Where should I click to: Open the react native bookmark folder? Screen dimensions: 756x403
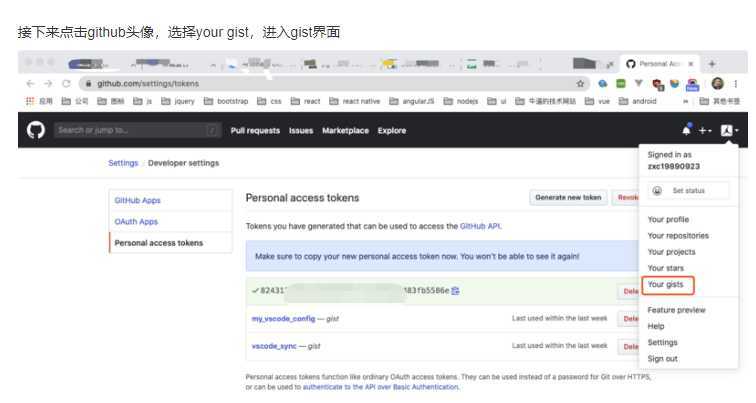pos(354,101)
